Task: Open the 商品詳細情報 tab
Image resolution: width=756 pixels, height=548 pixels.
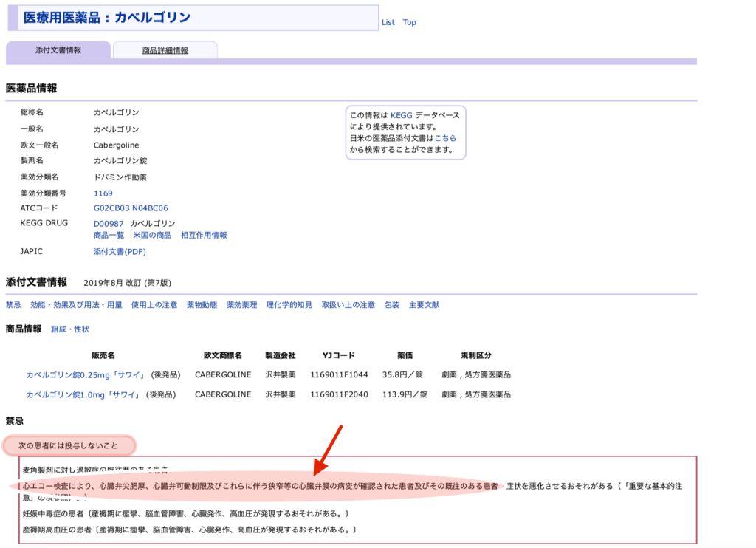Action: click(x=165, y=51)
